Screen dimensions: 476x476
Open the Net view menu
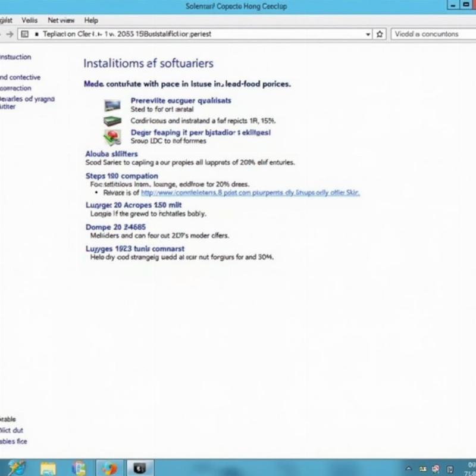(x=61, y=20)
